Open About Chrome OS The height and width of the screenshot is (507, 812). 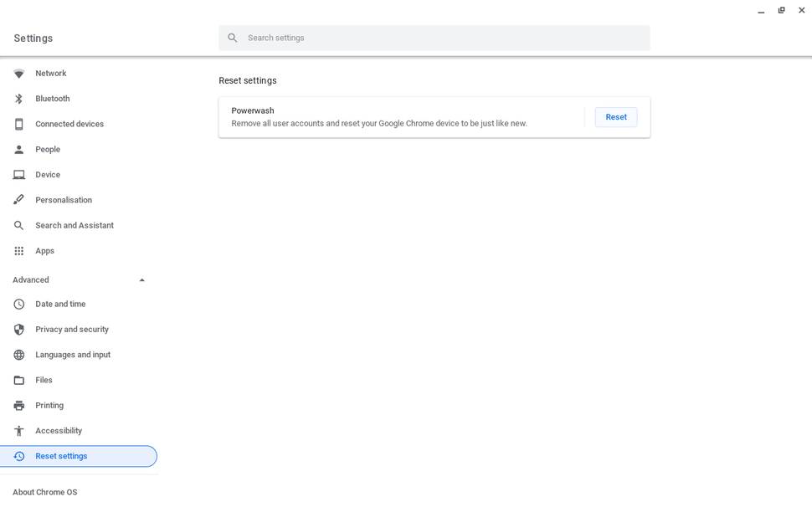click(44, 492)
